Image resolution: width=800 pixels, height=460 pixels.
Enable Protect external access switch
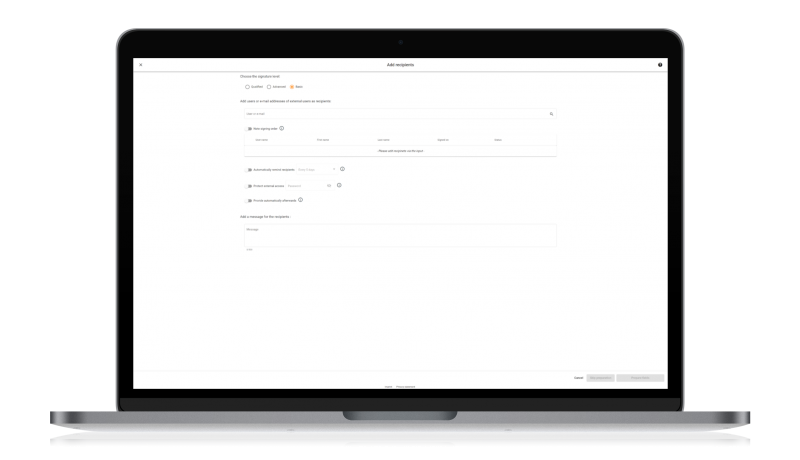point(249,185)
